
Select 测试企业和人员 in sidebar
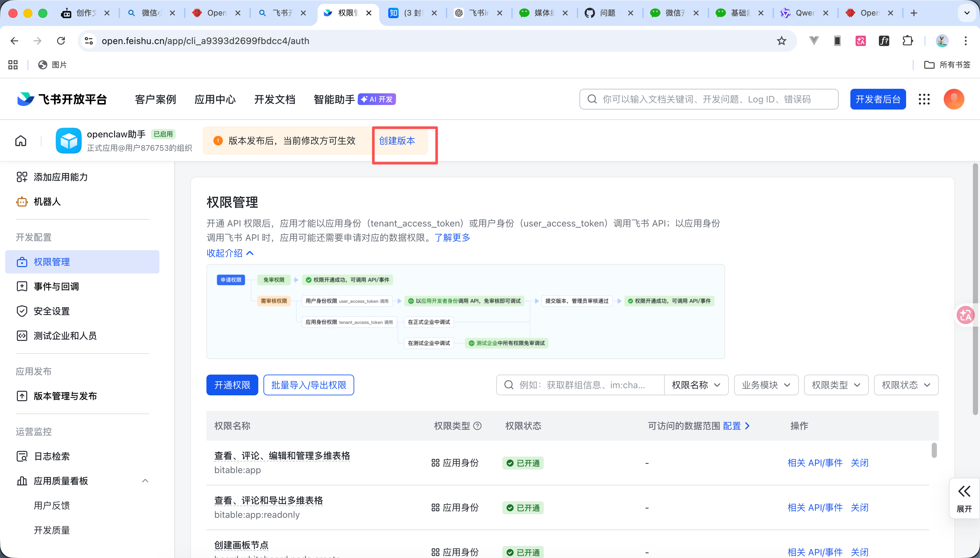(65, 336)
